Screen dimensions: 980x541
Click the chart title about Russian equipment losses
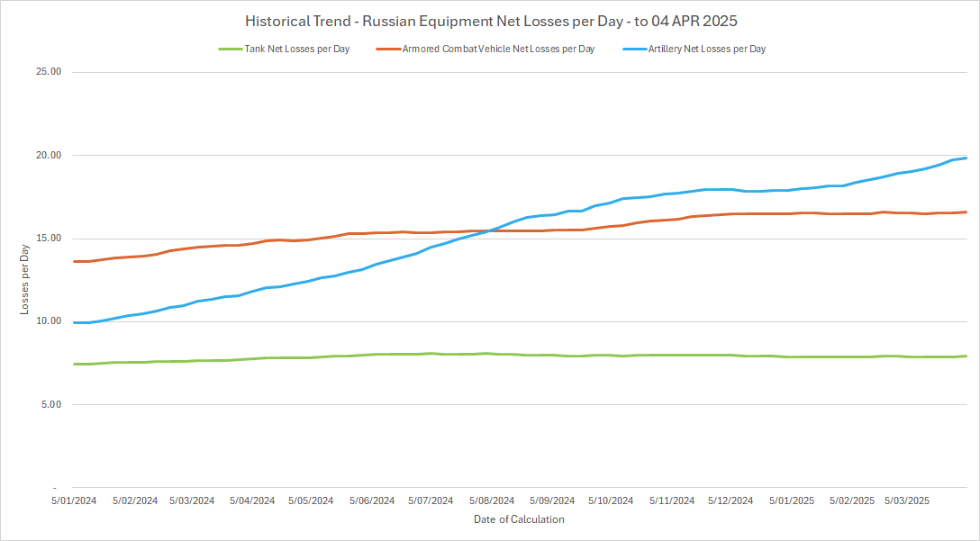[x=490, y=21]
